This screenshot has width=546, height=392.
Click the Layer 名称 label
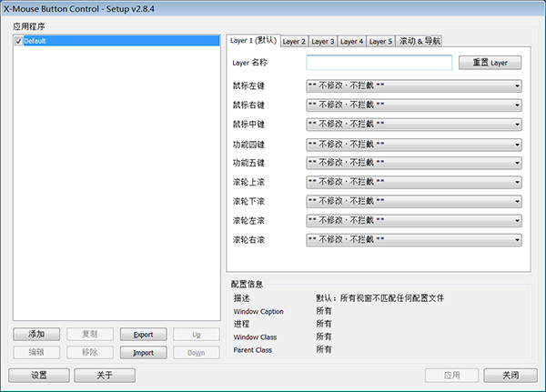[x=249, y=63]
